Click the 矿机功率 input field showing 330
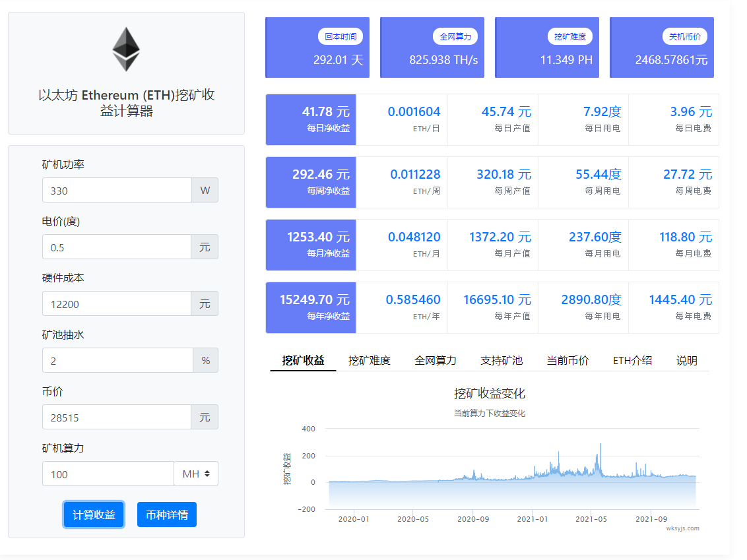 117,191
